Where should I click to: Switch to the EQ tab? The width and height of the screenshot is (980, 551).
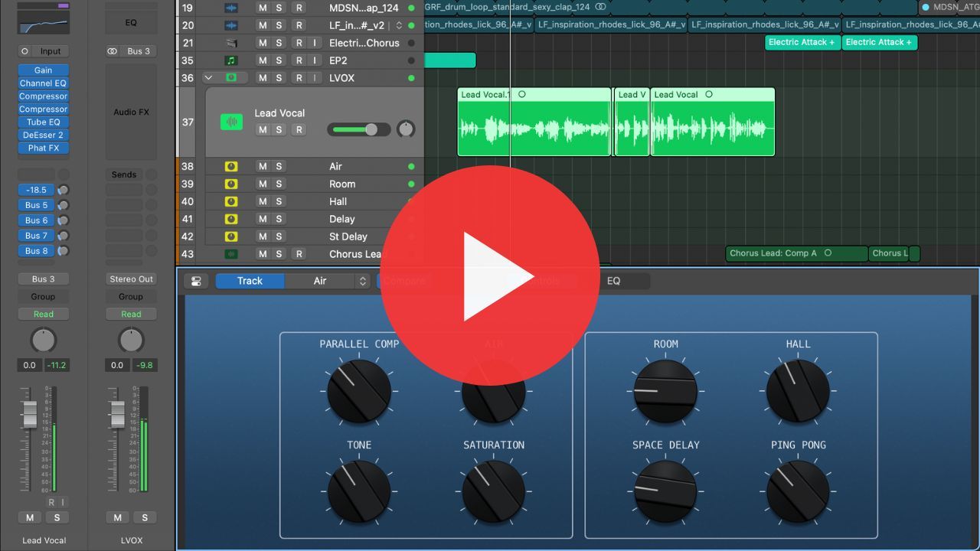[x=613, y=281]
